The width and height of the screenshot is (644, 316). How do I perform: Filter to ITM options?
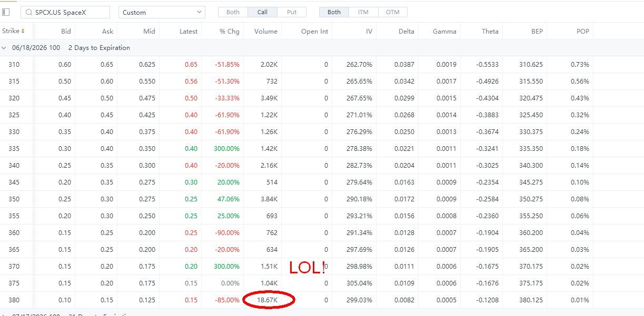363,12
